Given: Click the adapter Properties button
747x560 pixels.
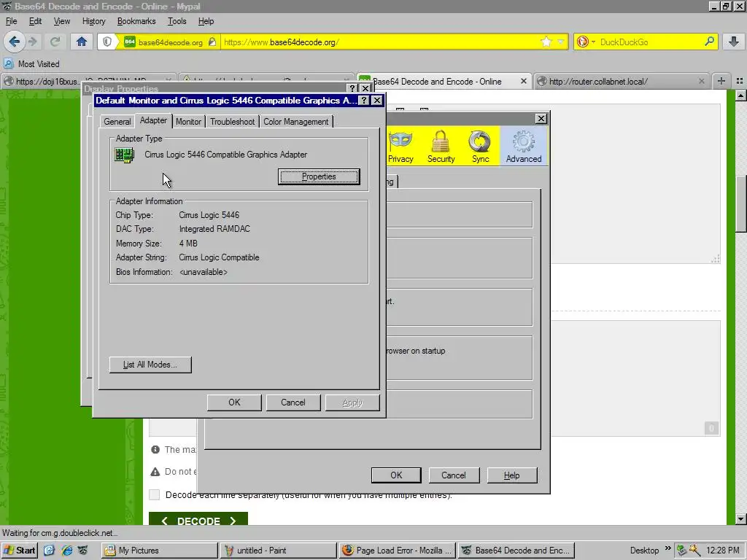Looking at the screenshot, I should [x=319, y=176].
